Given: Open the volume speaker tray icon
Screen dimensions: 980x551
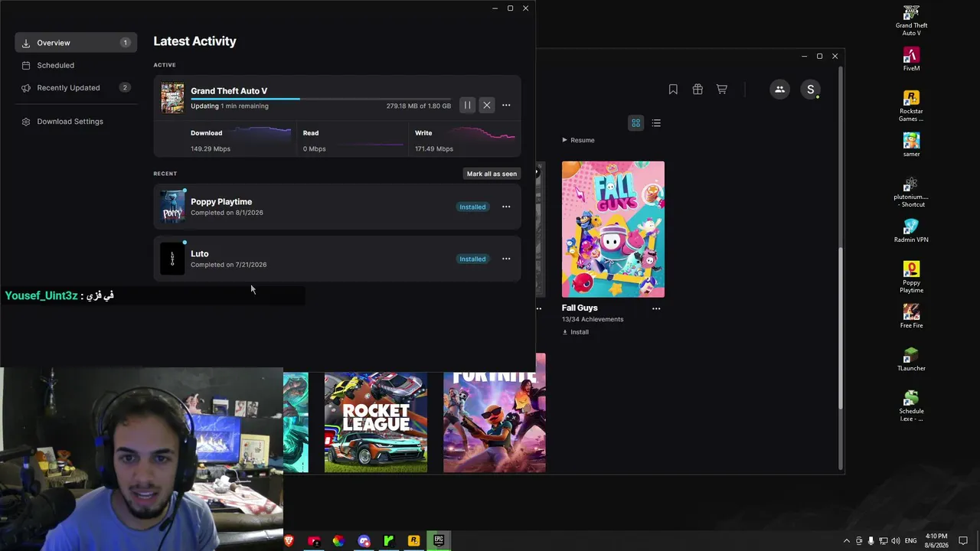Looking at the screenshot, I should coord(895,541).
